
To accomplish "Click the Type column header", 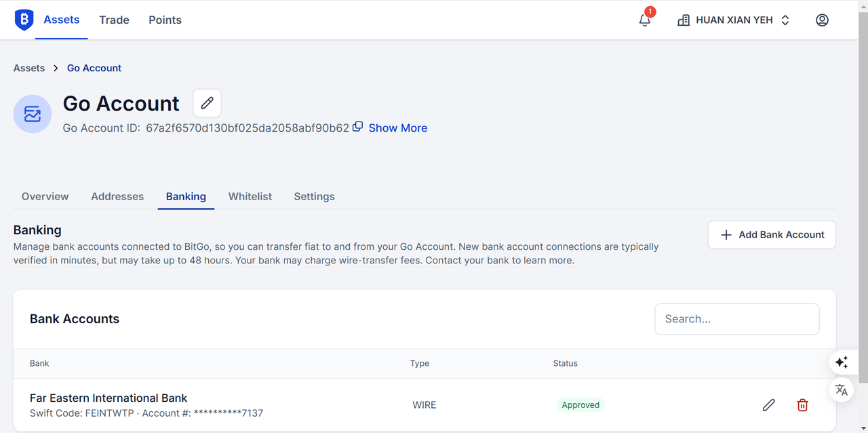I will pyautogui.click(x=420, y=363).
